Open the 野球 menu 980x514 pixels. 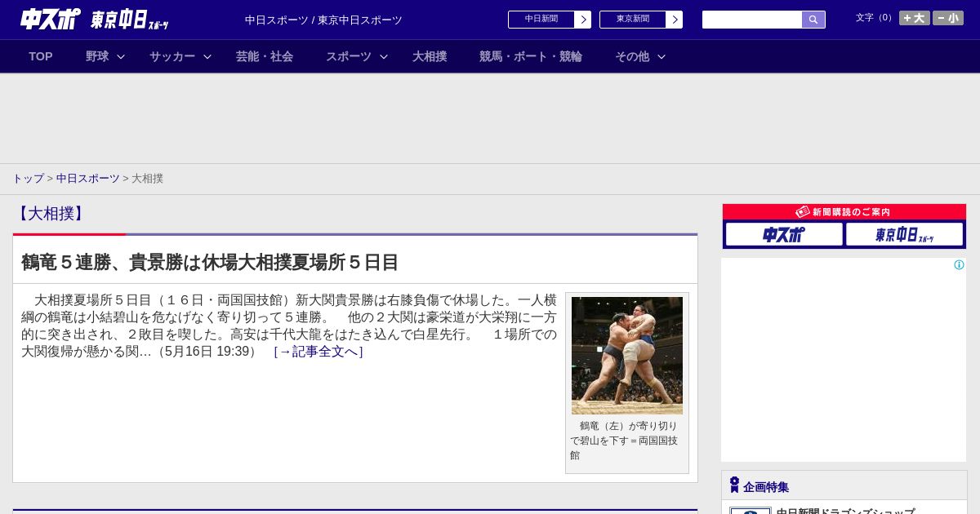[97, 56]
